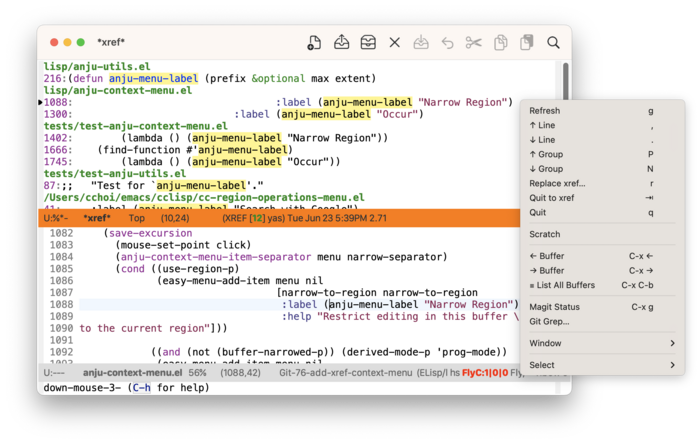Click line number 1088 in the gutter

click(x=61, y=304)
